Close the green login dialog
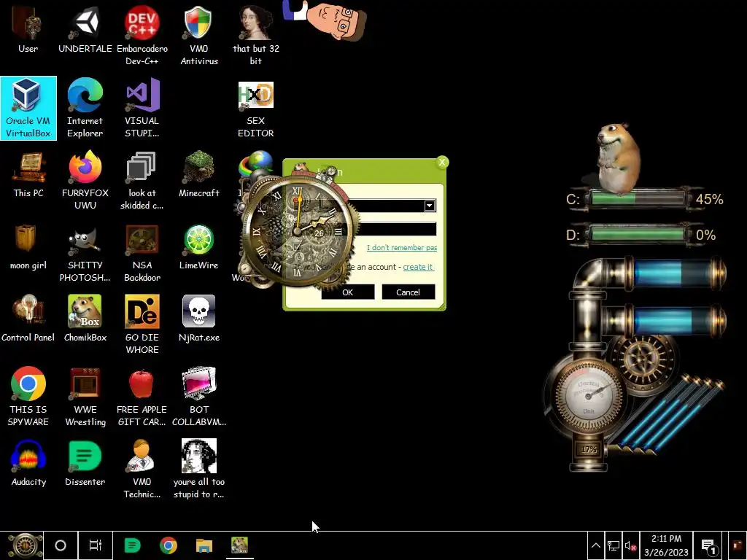 pyautogui.click(x=442, y=163)
